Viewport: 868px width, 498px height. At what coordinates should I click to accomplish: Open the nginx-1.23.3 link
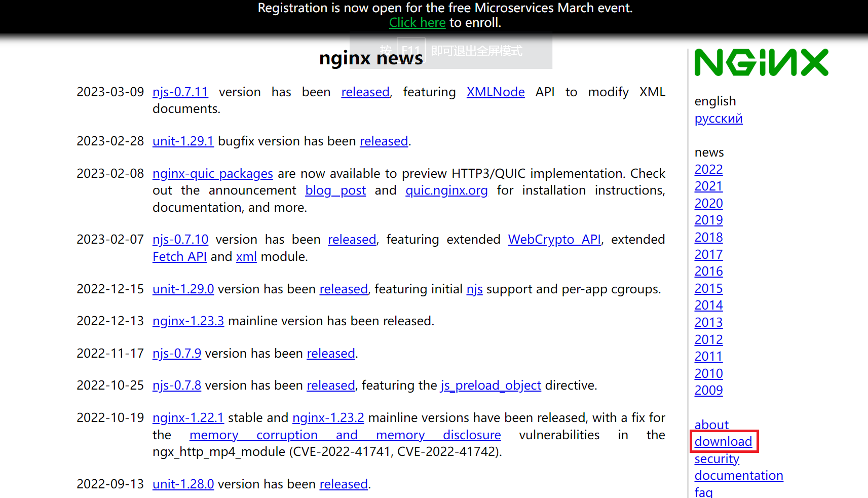pos(188,321)
